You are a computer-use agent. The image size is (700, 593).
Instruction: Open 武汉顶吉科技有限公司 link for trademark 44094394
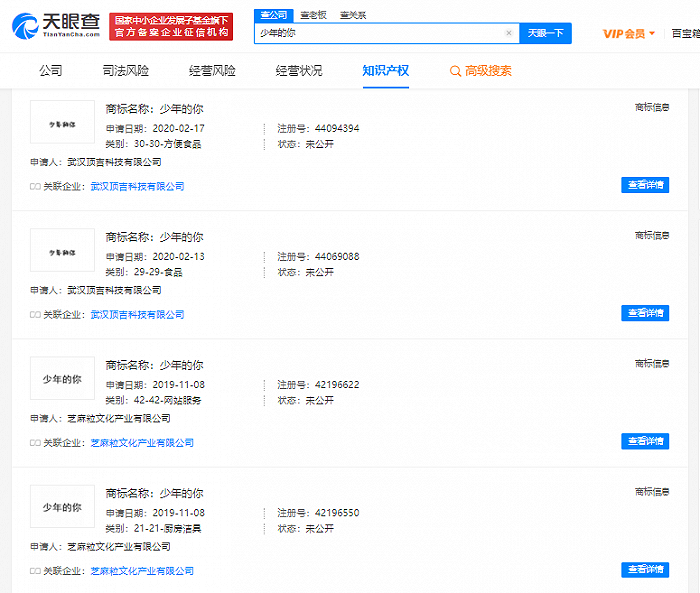[138, 187]
